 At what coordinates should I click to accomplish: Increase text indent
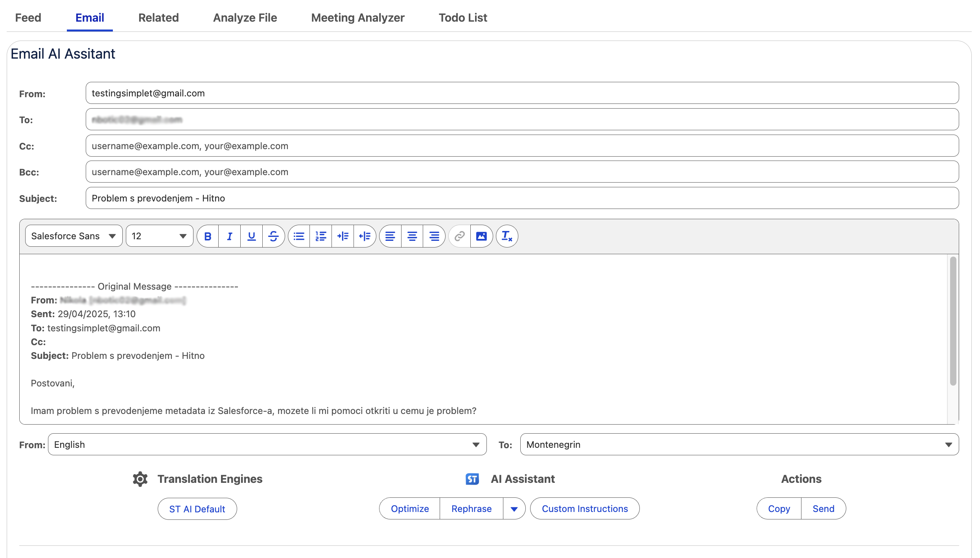[x=343, y=236]
